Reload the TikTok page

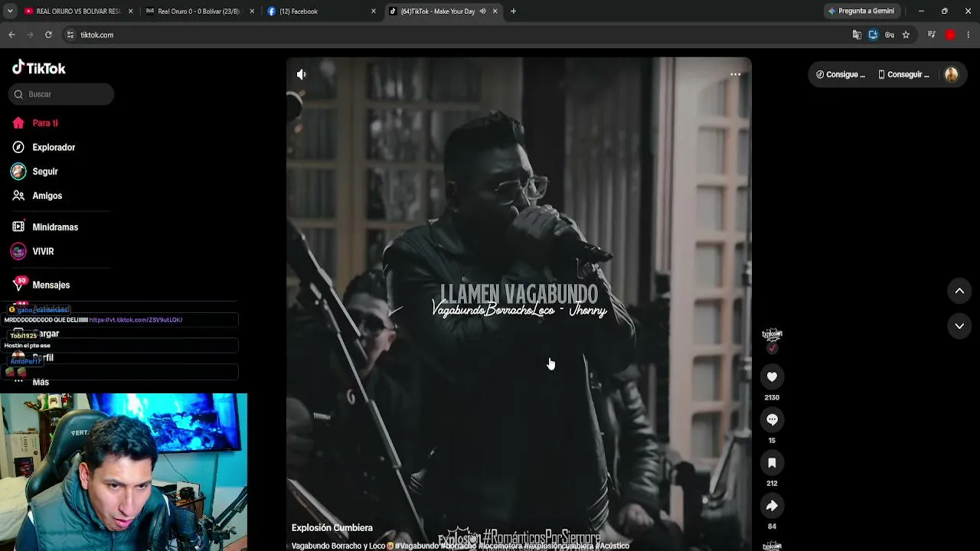click(48, 34)
